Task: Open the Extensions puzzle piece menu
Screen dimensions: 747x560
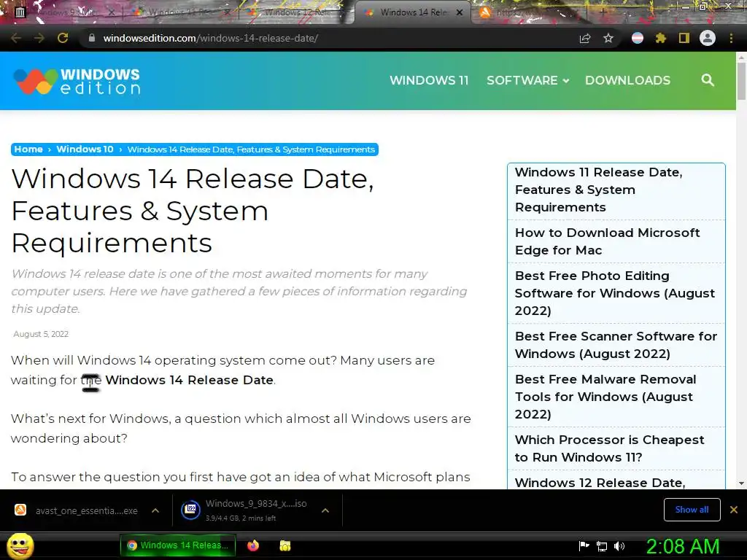Action: 661,38
